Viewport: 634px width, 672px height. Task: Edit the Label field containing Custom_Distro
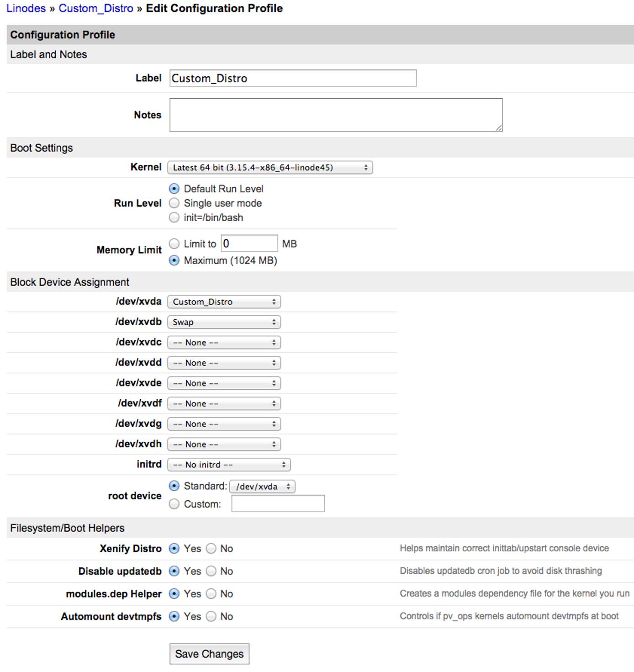[292, 78]
